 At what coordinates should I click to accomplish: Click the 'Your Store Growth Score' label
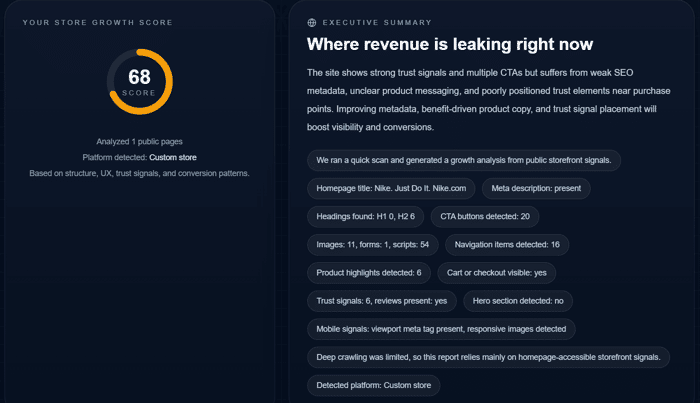[98, 22]
